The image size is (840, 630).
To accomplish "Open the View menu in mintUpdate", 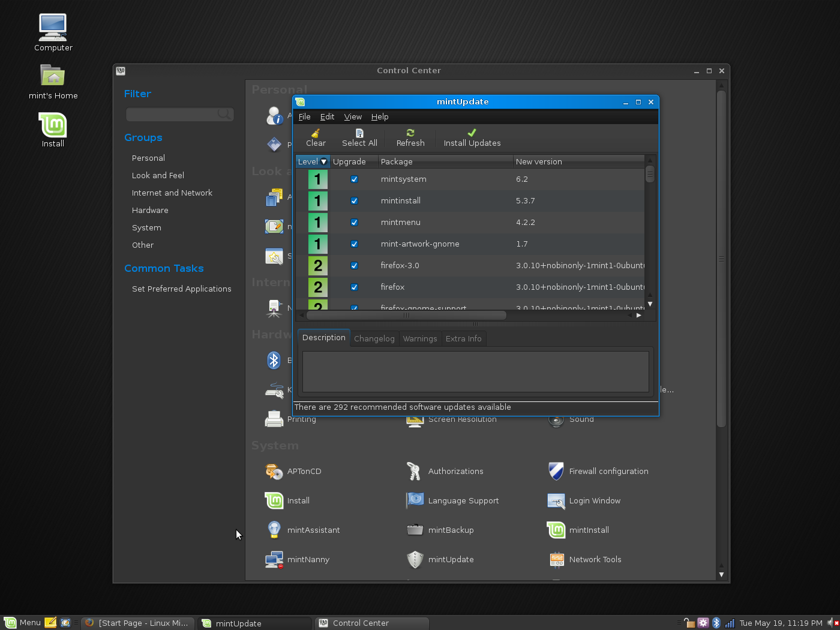I will (353, 117).
